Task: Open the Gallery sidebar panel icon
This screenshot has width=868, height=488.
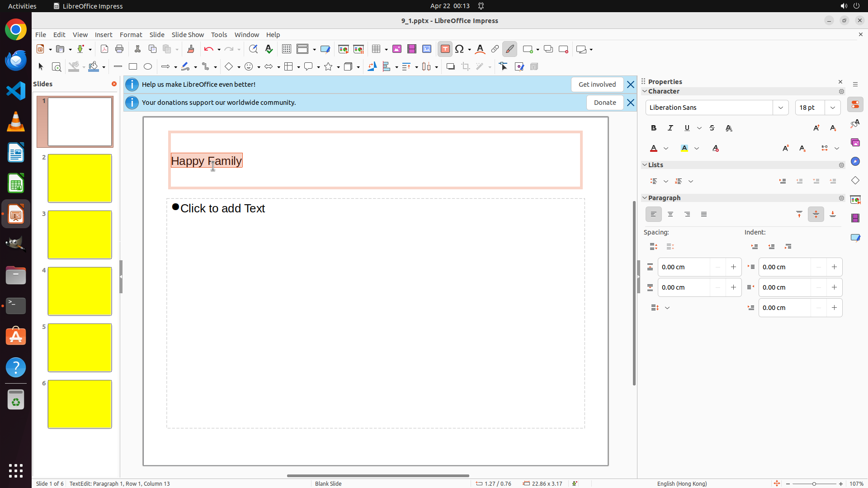Action: click(855, 143)
